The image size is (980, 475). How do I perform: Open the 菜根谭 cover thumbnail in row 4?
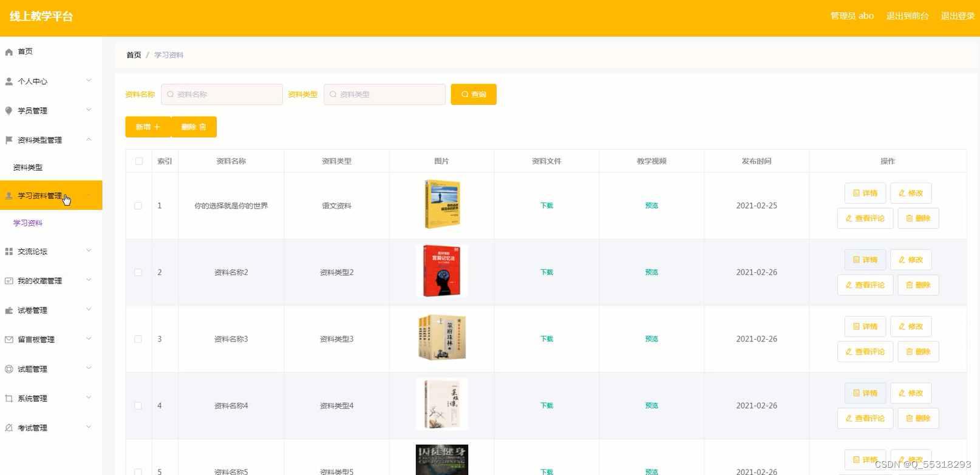[442, 404]
